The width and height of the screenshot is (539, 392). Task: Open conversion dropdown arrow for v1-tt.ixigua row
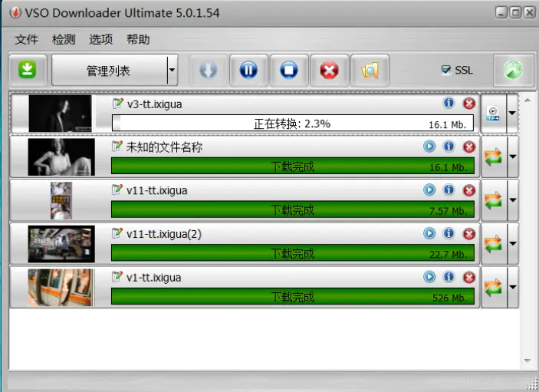[x=512, y=287]
